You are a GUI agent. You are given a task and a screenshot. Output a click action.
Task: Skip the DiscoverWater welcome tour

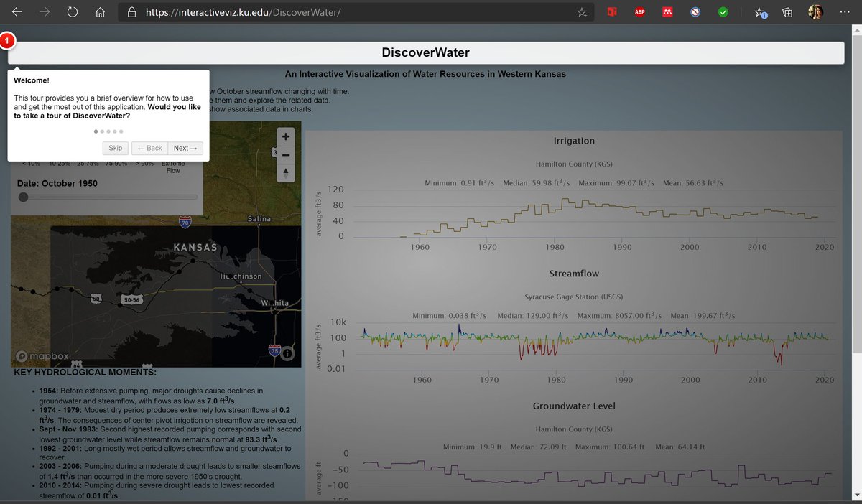[x=115, y=148]
